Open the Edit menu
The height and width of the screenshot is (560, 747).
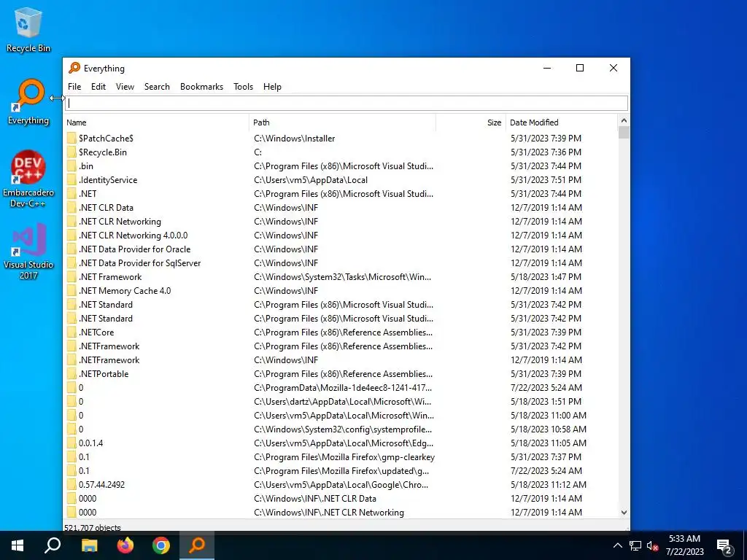[x=98, y=87]
